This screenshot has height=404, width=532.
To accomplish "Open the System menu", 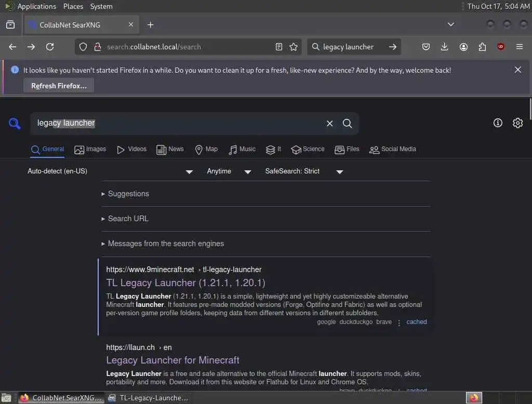I will [101, 6].
